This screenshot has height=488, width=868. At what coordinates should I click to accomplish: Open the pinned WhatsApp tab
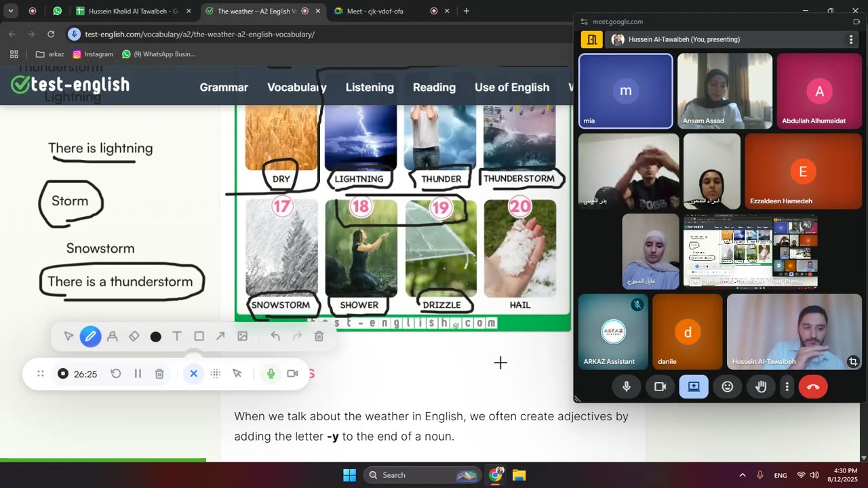(x=57, y=11)
